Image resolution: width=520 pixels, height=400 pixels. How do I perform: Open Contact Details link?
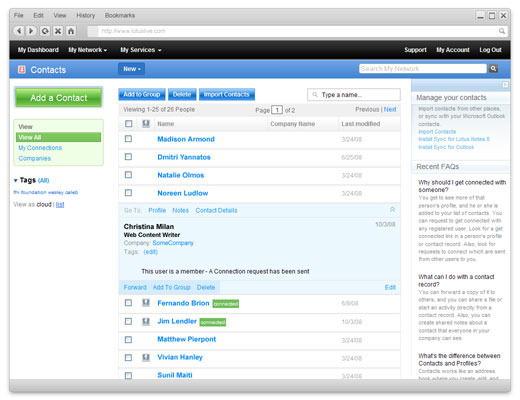tap(216, 210)
